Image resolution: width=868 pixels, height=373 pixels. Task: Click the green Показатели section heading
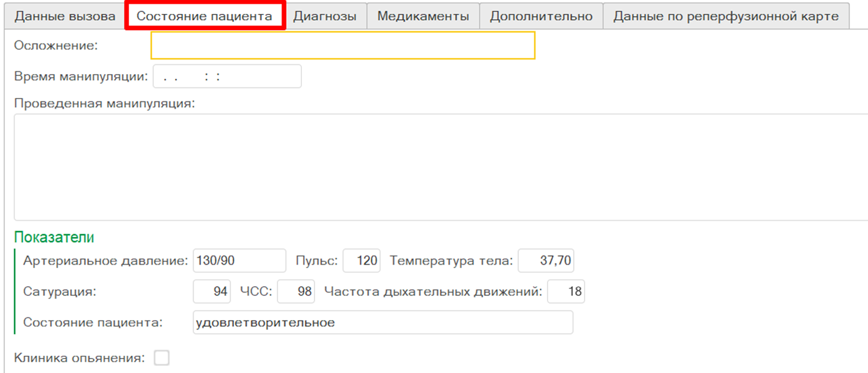tap(54, 237)
